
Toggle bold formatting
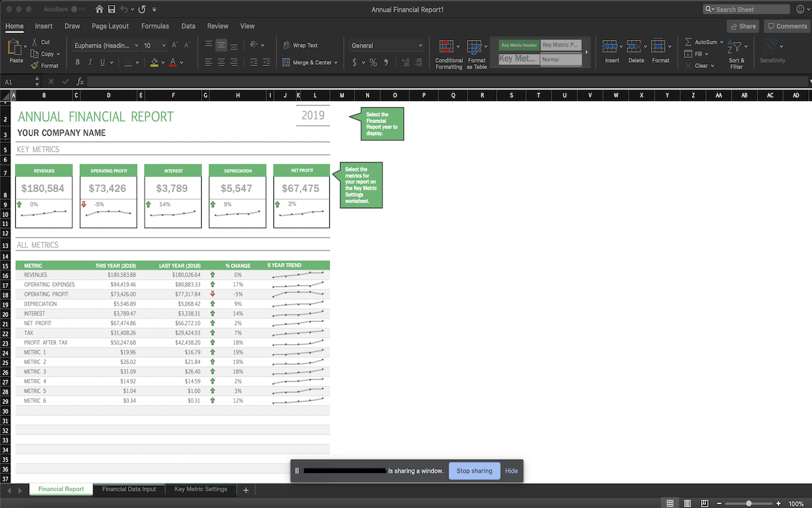pyautogui.click(x=77, y=62)
